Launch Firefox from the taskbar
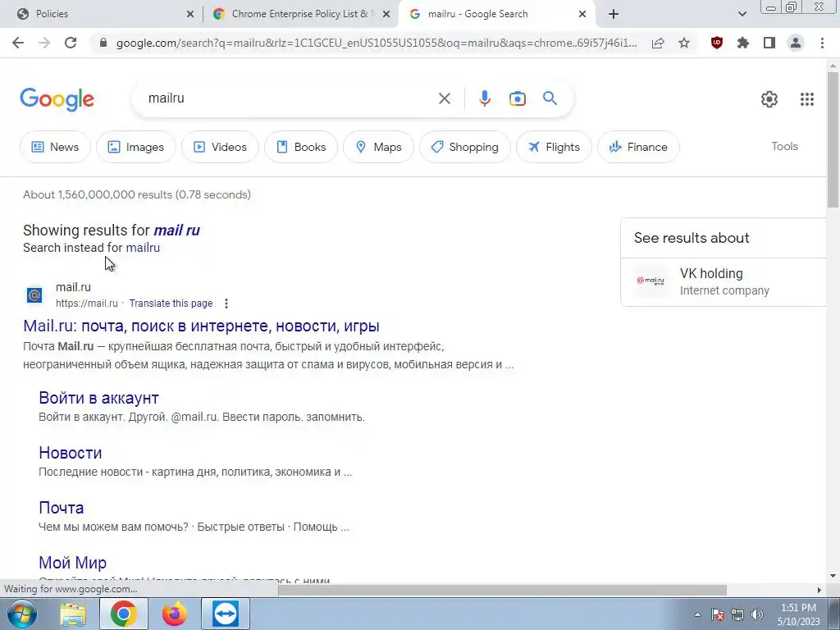840x630 pixels. point(175,614)
